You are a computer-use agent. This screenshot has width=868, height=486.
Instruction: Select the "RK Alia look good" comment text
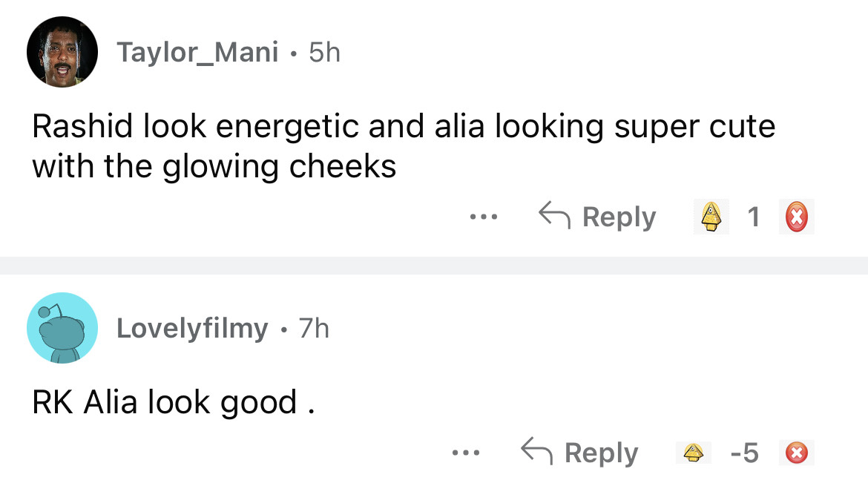[x=174, y=402]
